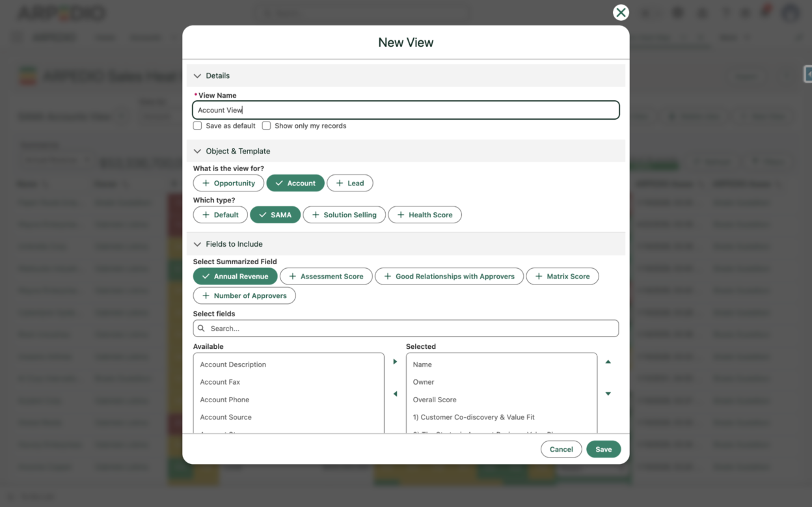Image resolution: width=812 pixels, height=507 pixels.
Task: Choose Lead as the view object
Action: (350, 183)
